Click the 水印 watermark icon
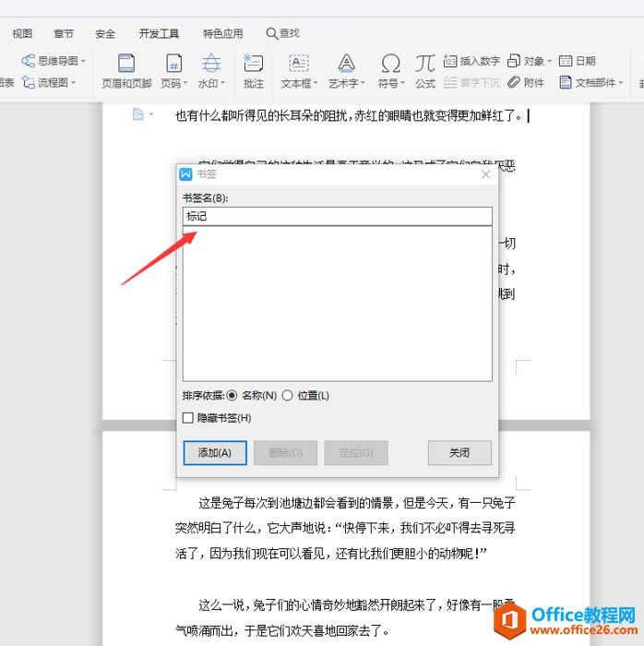 (x=211, y=64)
